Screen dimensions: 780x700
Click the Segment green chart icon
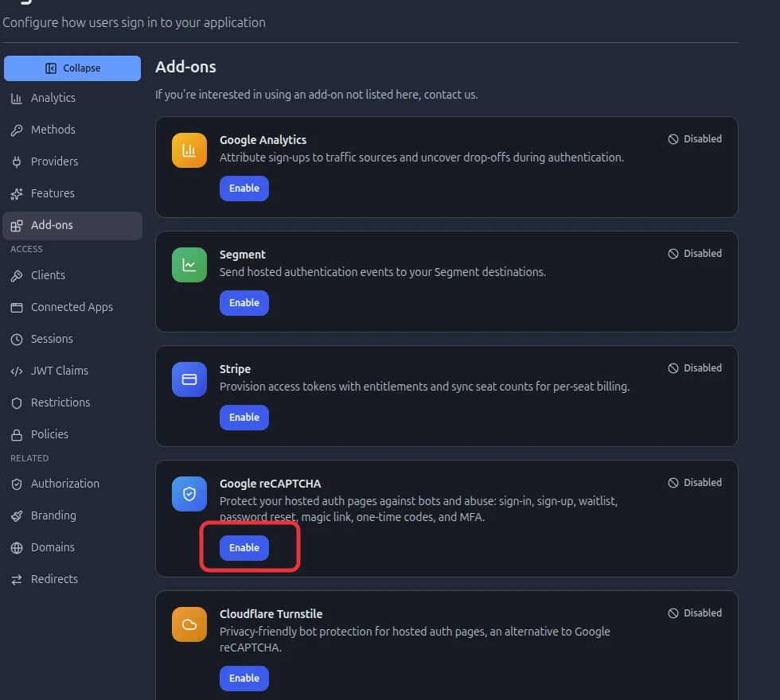pos(189,265)
